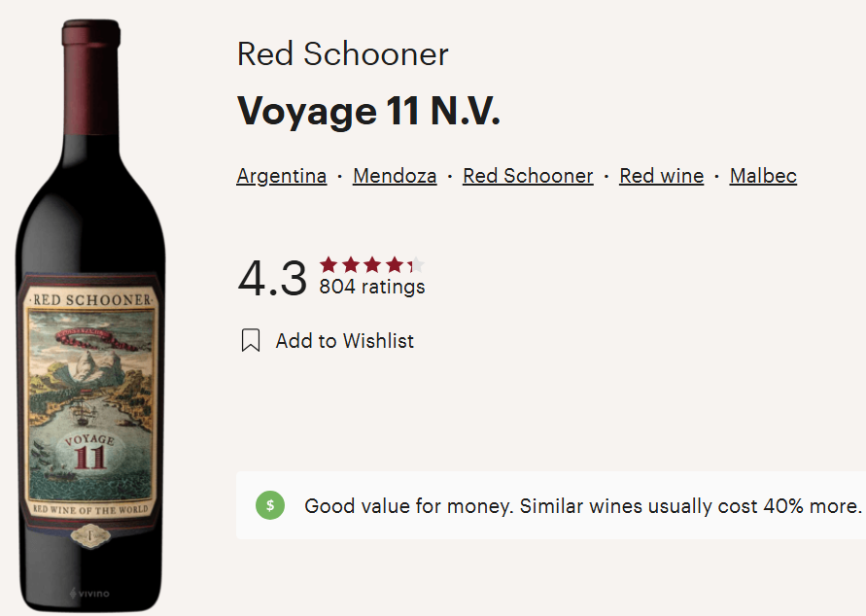Click the fifth, partially filled rating star
866x616 pixels.
[x=416, y=265]
